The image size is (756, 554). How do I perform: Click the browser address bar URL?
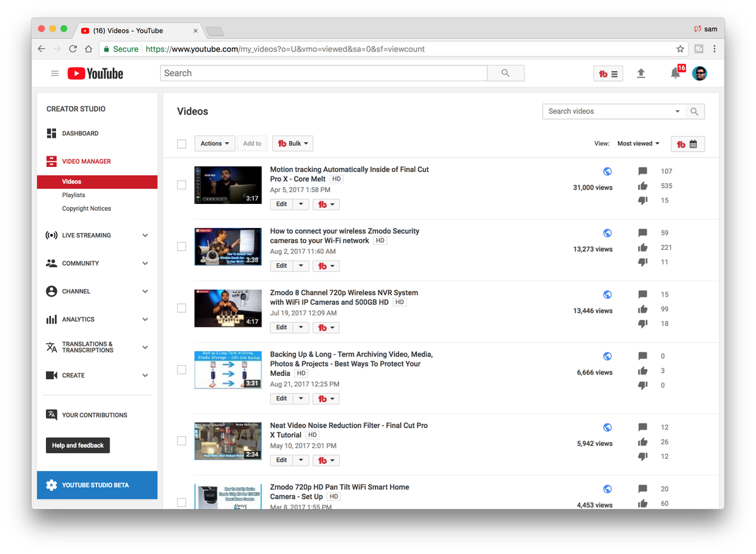(285, 48)
